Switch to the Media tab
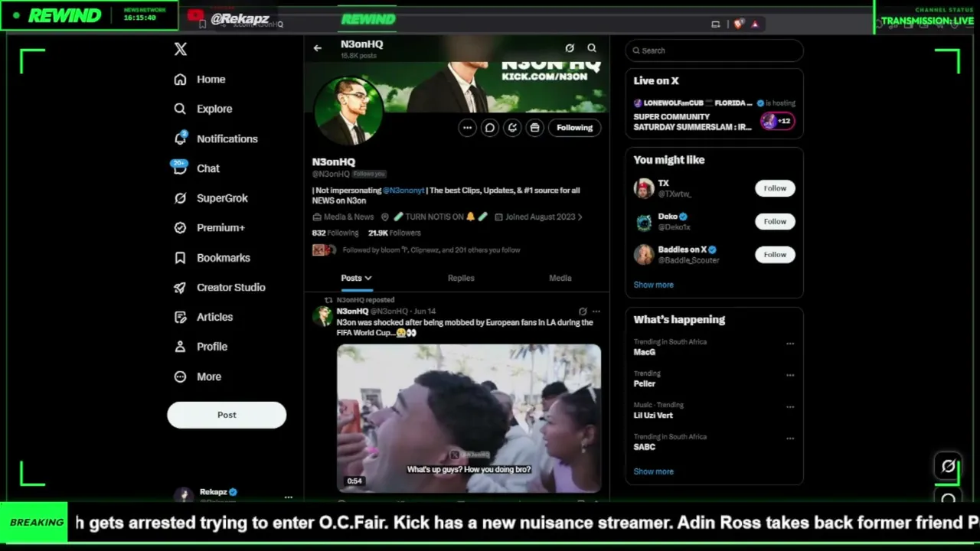This screenshot has height=551, width=980. [560, 278]
